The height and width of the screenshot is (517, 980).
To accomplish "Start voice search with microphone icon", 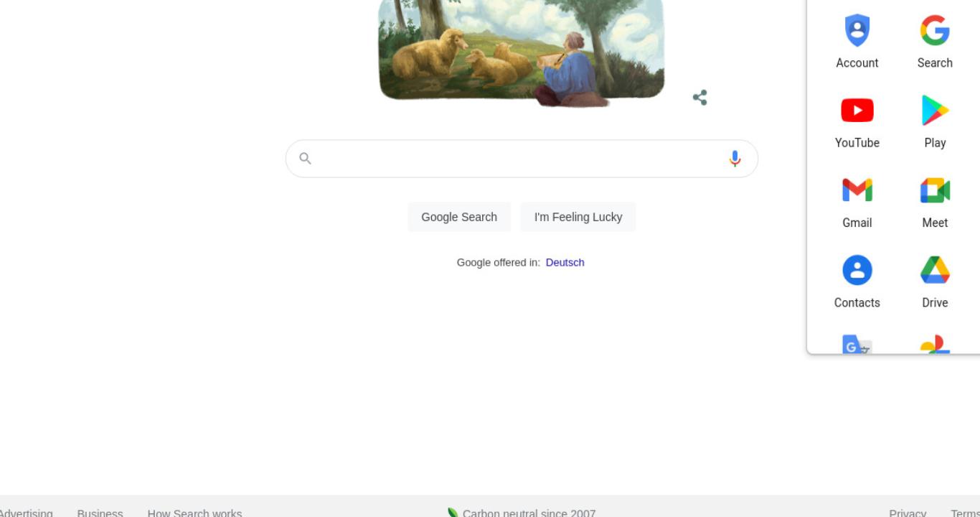I will coord(735,159).
